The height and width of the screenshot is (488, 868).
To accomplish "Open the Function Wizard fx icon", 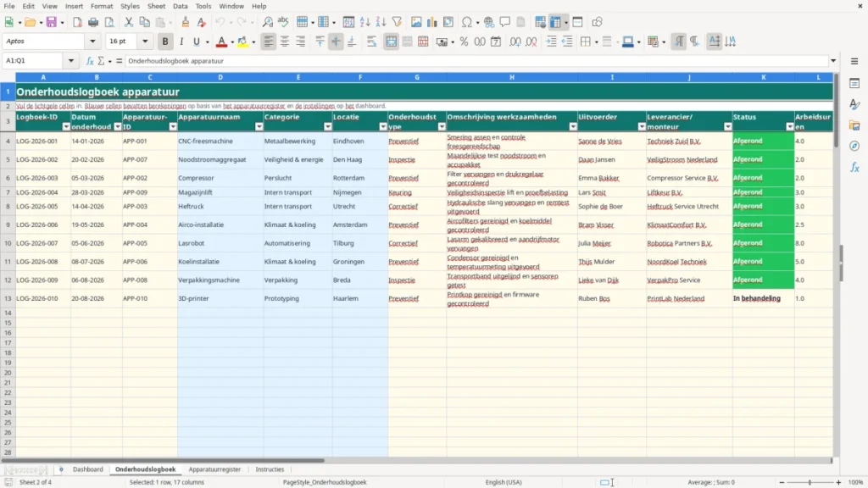I will point(90,61).
